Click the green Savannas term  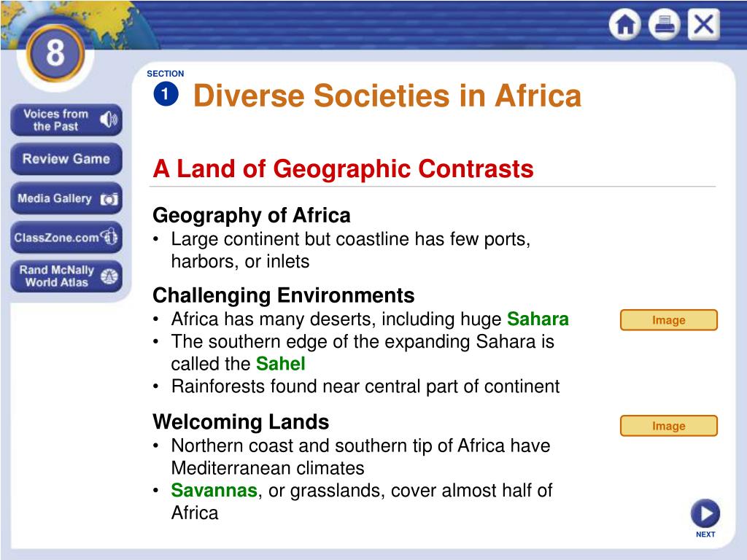coord(214,491)
